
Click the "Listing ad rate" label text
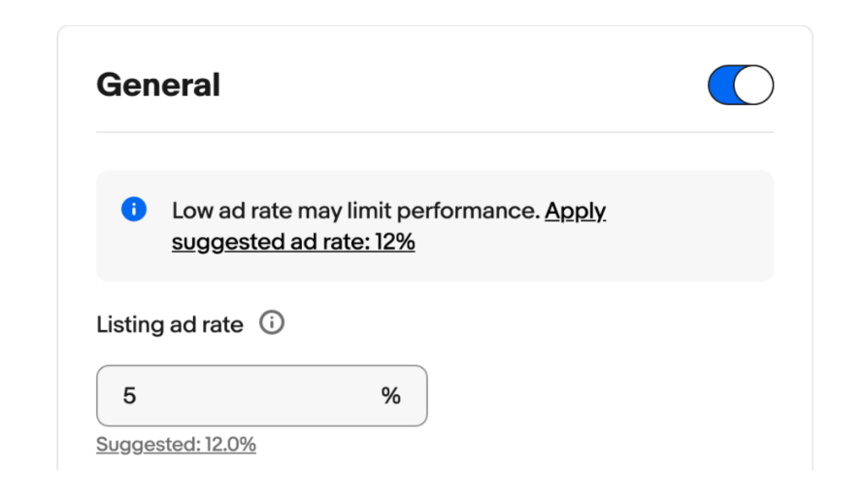[170, 324]
